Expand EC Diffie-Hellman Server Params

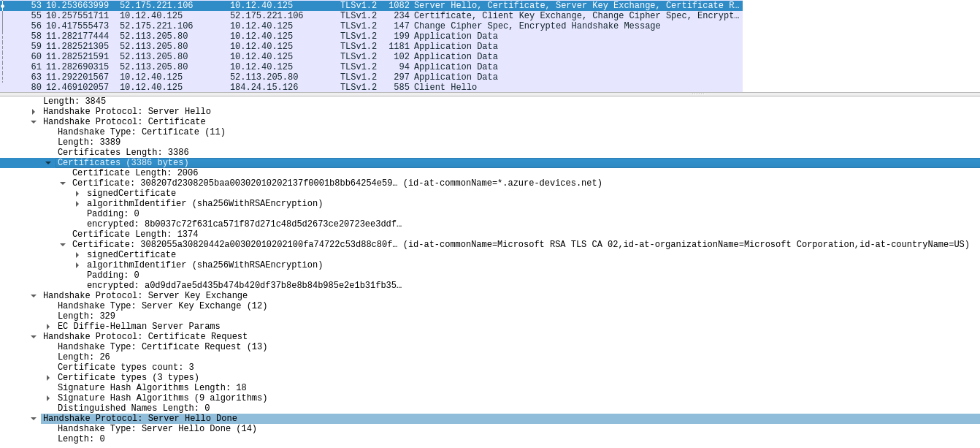48,327
